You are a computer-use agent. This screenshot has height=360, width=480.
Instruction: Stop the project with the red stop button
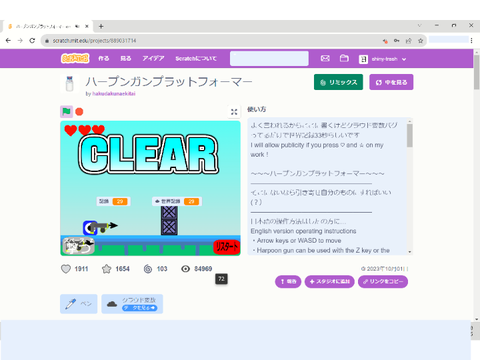[x=79, y=112]
